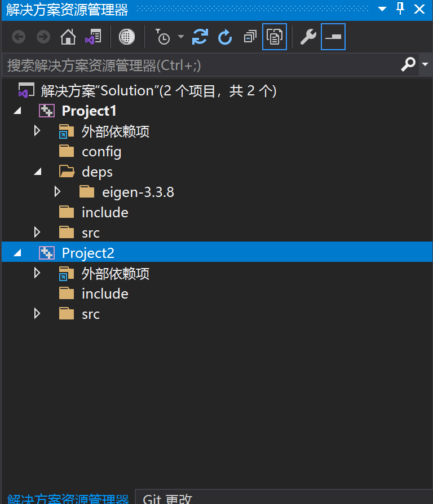Close the Solution Explorer panel
Image resolution: width=433 pixels, height=504 pixels.
point(419,9)
